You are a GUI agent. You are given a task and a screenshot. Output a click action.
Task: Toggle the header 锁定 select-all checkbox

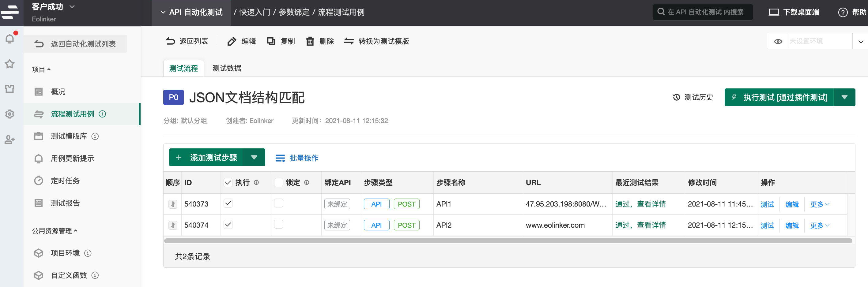point(278,182)
